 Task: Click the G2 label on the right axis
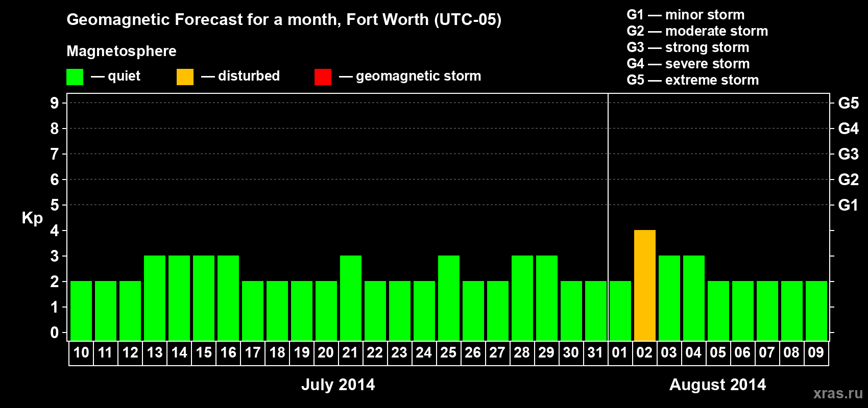tap(849, 180)
